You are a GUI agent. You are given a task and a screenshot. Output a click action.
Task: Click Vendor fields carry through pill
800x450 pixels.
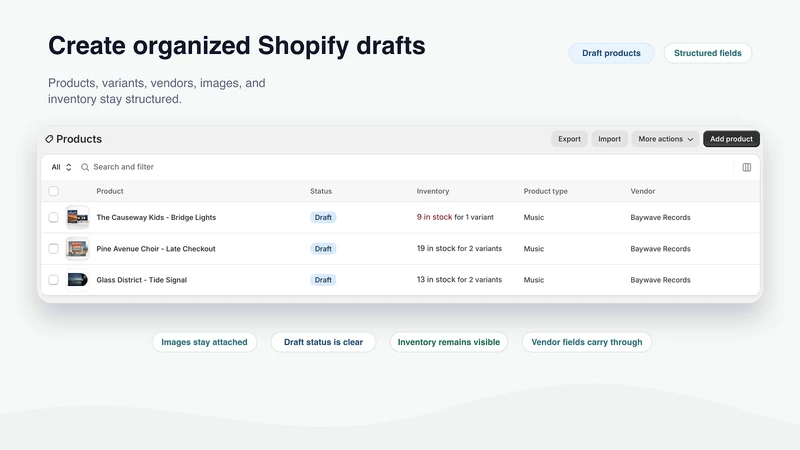click(x=587, y=342)
